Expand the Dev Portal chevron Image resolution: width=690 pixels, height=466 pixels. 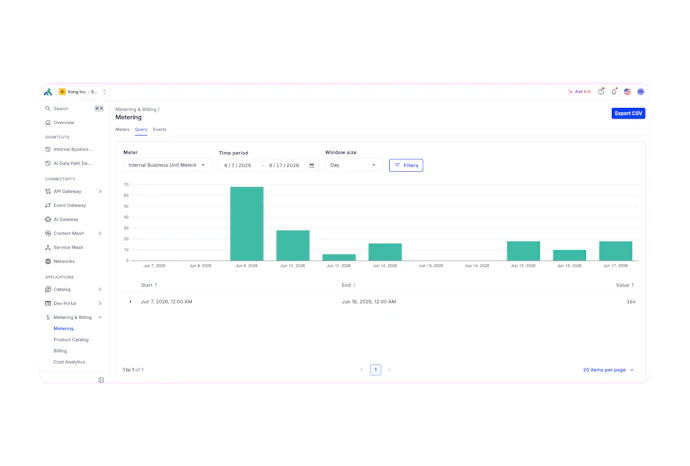(x=100, y=303)
